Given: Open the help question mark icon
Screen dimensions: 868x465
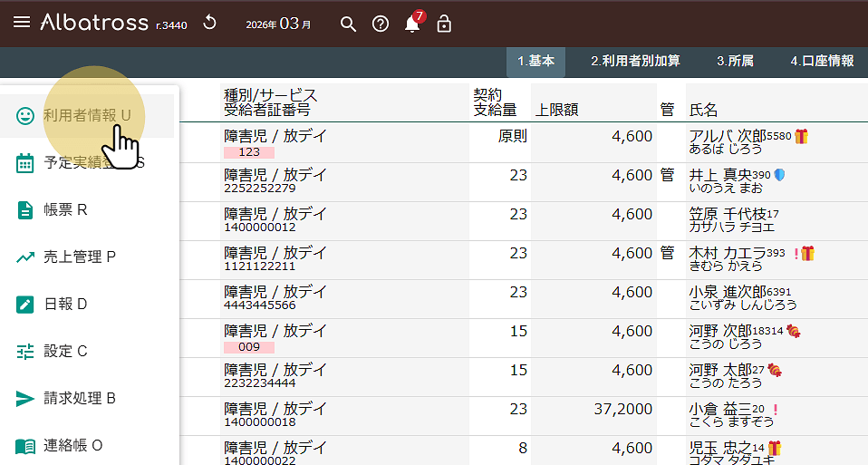Looking at the screenshot, I should pyautogui.click(x=381, y=24).
